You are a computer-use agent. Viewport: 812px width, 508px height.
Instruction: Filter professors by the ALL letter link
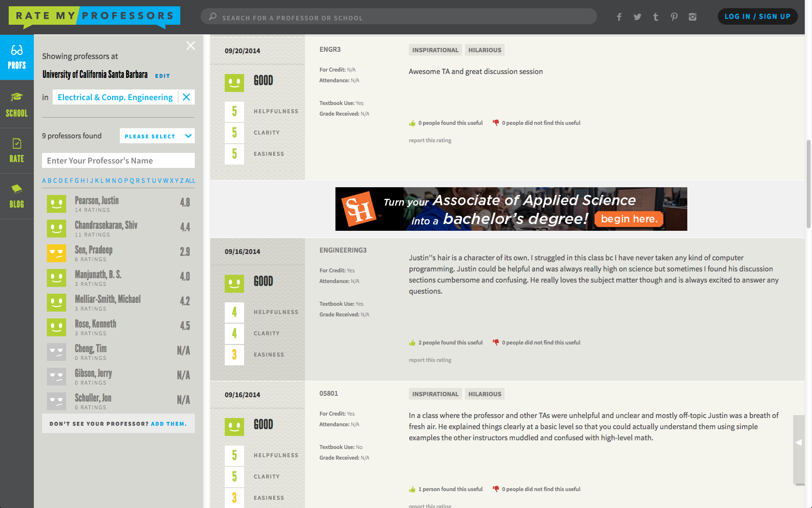(x=190, y=181)
